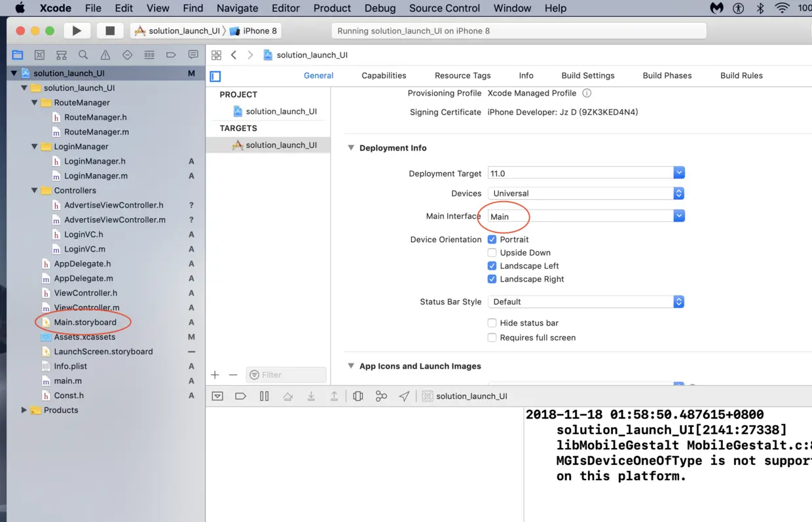Image resolution: width=812 pixels, height=522 pixels.
Task: Hide the debug area
Action: pos(218,396)
